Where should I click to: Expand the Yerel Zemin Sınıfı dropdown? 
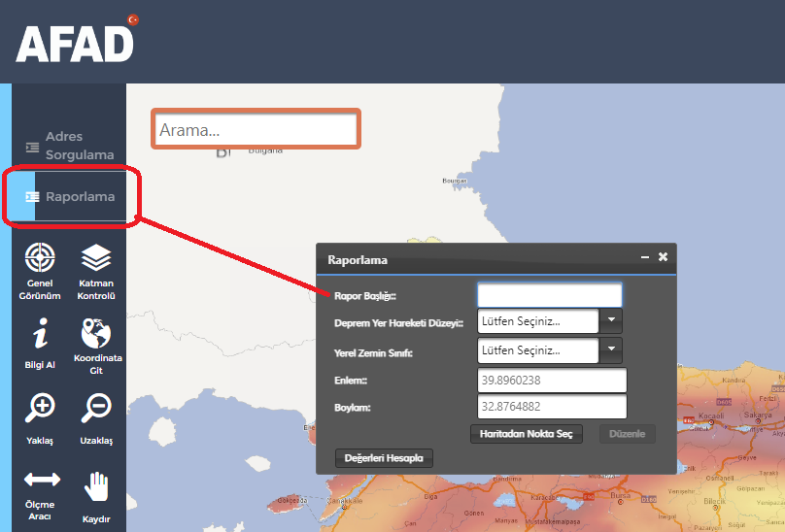pyautogui.click(x=611, y=350)
